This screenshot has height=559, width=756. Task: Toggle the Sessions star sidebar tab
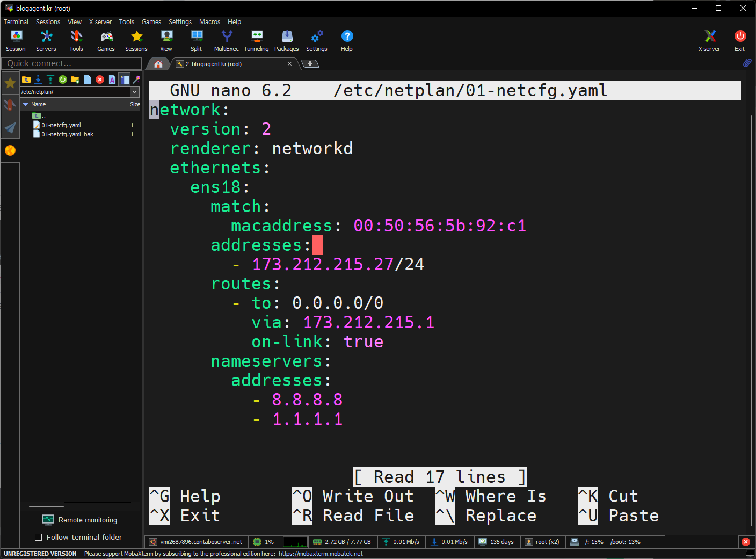[10, 83]
